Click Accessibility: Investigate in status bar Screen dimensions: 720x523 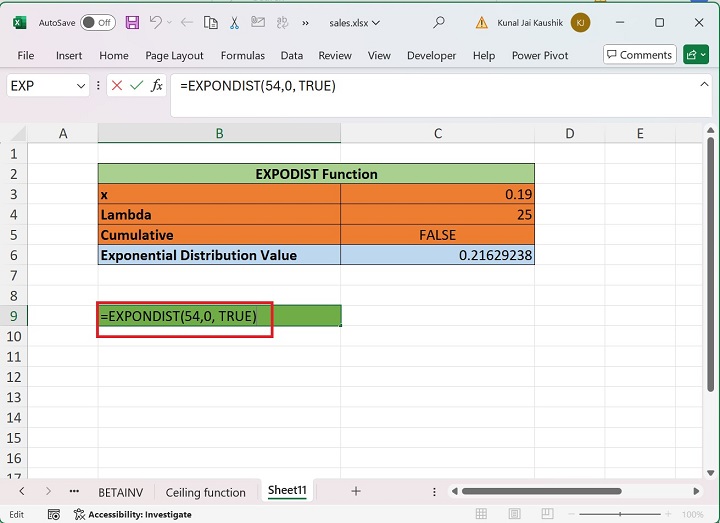click(x=138, y=514)
